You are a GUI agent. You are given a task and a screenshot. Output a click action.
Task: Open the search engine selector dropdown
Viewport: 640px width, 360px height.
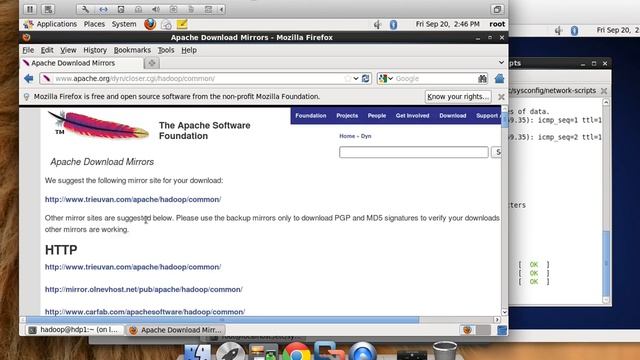pos(385,78)
